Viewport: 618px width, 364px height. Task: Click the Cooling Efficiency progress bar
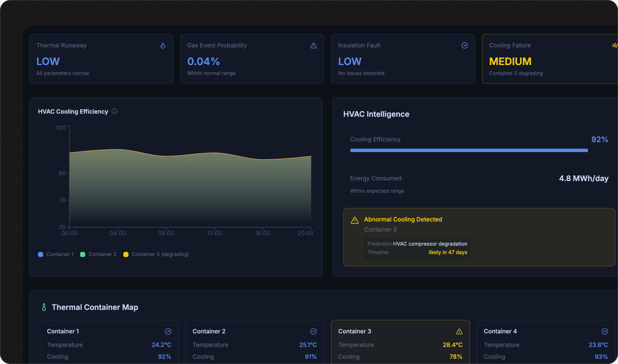click(x=479, y=150)
